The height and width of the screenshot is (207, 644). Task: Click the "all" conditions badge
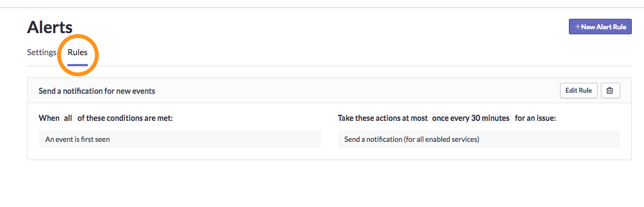(68, 118)
